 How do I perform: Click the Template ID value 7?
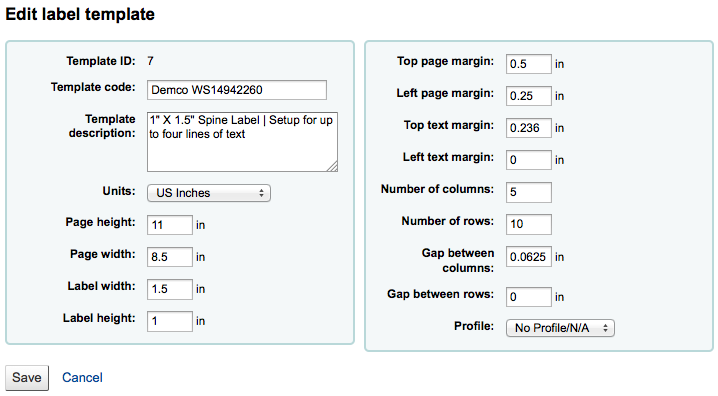[x=150, y=61]
